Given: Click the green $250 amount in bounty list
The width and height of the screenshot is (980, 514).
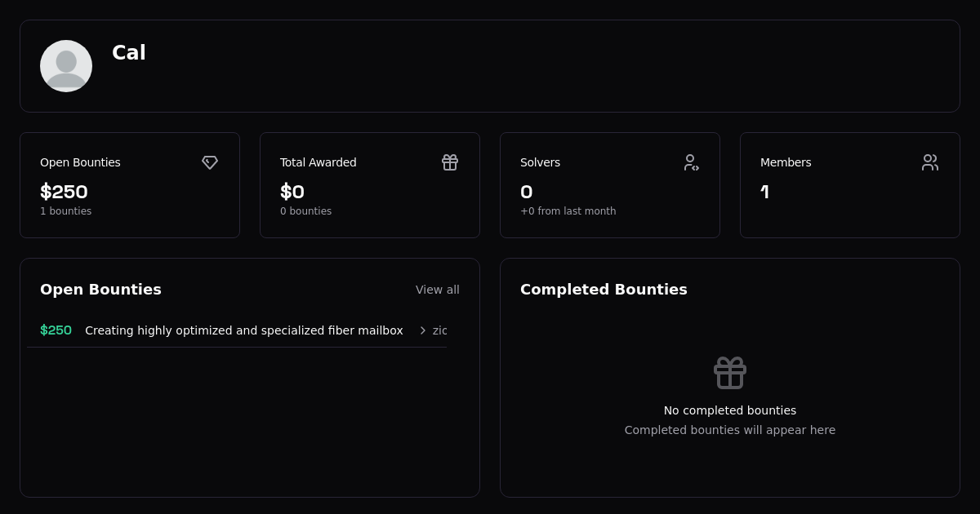Looking at the screenshot, I should (56, 330).
